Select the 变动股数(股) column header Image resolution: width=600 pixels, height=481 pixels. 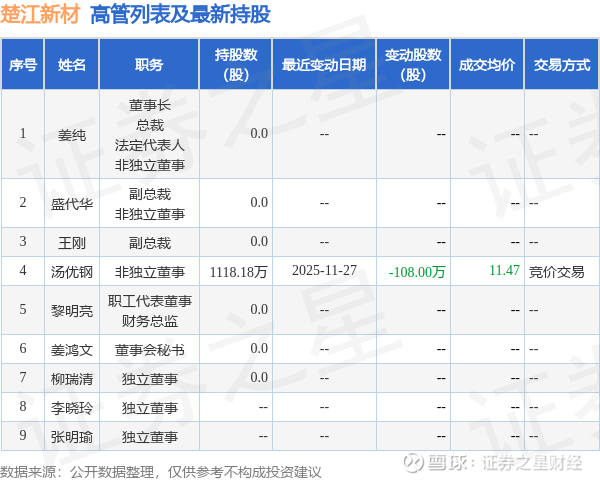413,65
